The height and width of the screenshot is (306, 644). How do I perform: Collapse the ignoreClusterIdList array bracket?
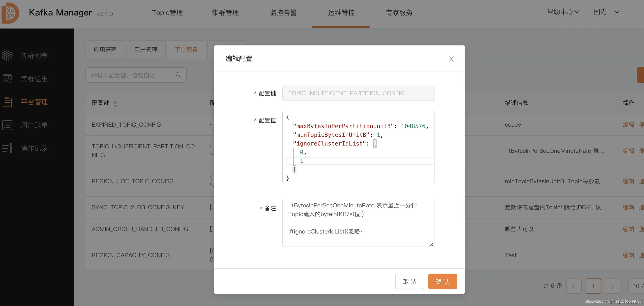pos(375,144)
